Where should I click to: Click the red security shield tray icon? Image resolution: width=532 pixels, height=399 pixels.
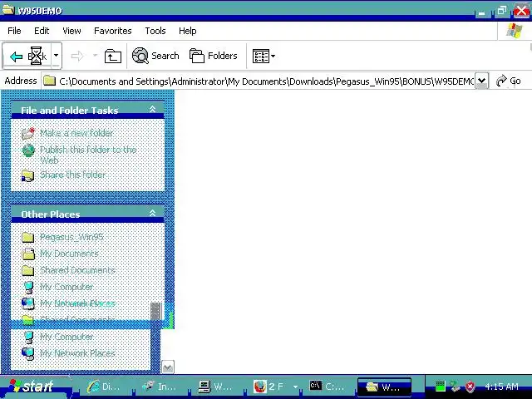[x=470, y=386]
